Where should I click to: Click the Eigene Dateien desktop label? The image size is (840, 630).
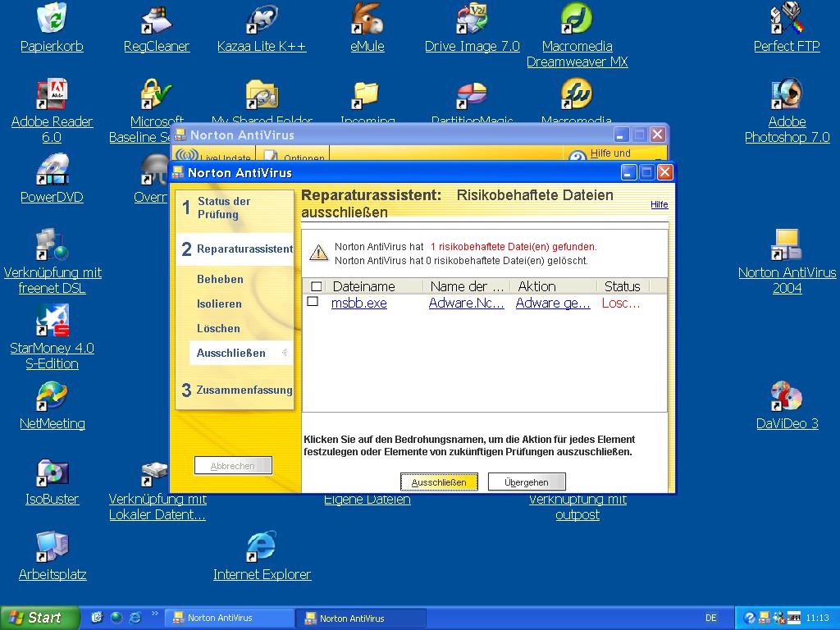click(367, 500)
